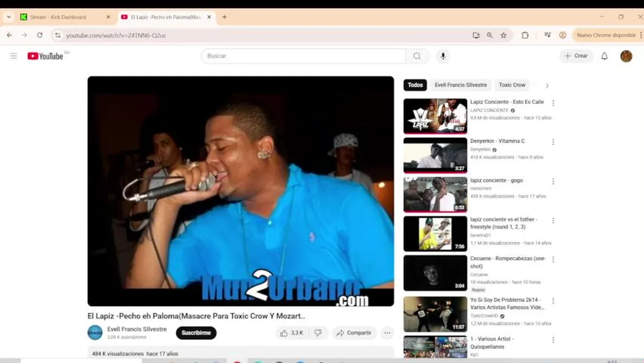Select the Evell Francis Silvestre filter chip
Screen dimensions: 644x363
tap(461, 85)
